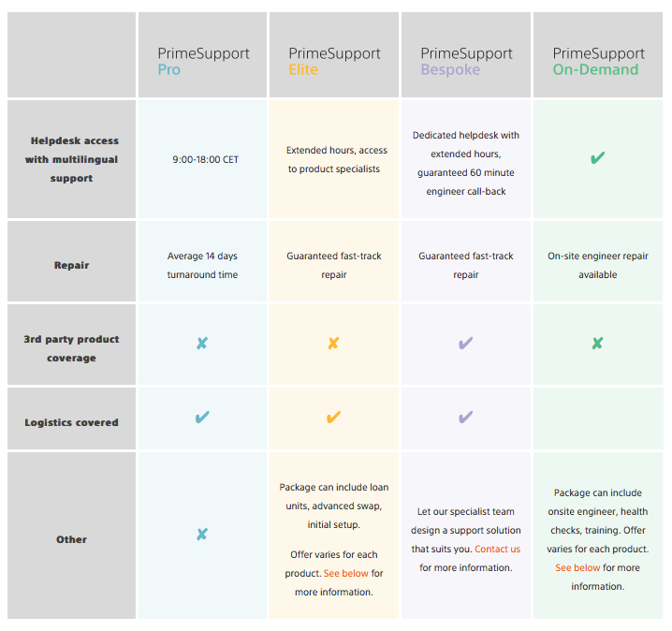Viewport: 672px width, 631px height.
Task: Open the See below link in Elite column
Action: pos(346,574)
